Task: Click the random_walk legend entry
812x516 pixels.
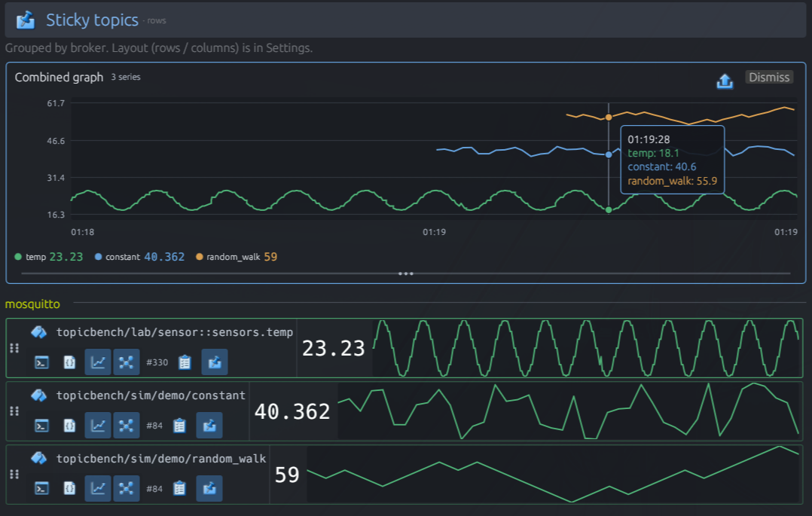Action: point(237,257)
